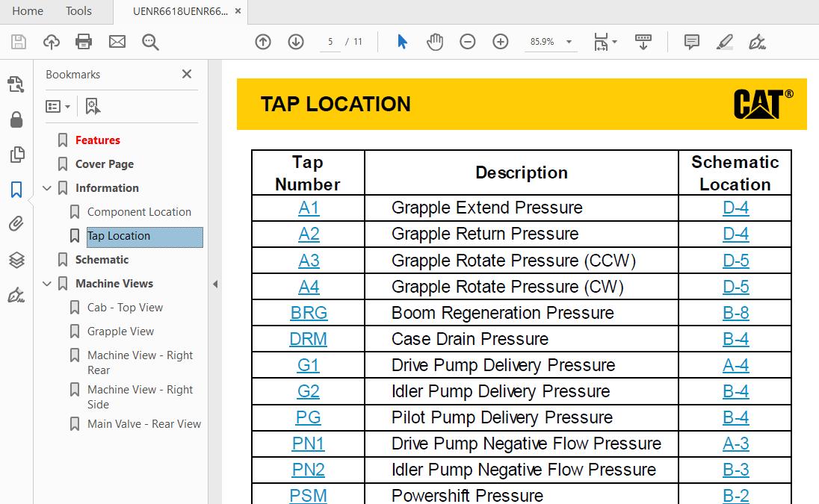Open the Grapple View bookmark

pos(120,332)
